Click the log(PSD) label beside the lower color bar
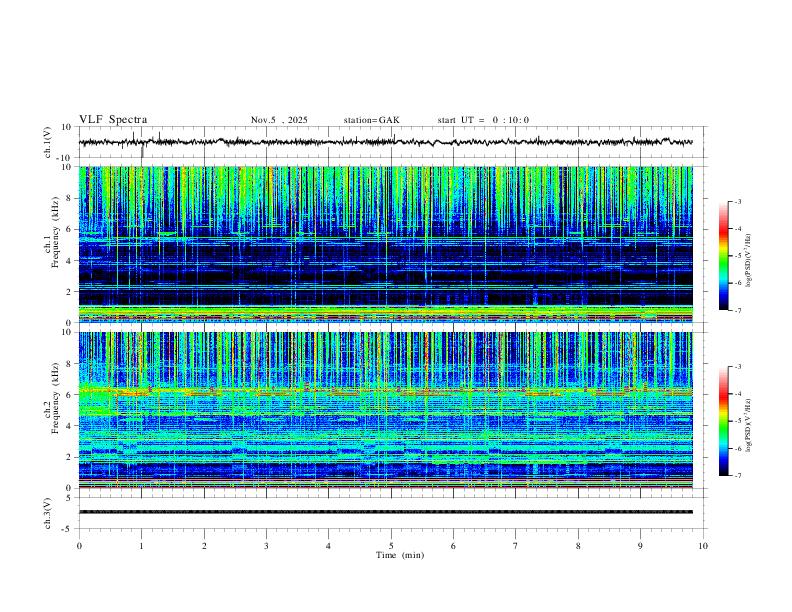 748,425
